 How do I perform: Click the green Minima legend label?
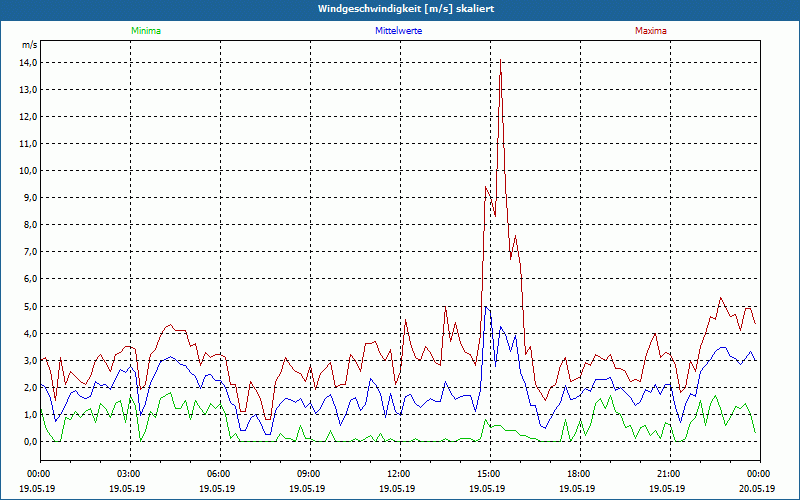(x=146, y=31)
